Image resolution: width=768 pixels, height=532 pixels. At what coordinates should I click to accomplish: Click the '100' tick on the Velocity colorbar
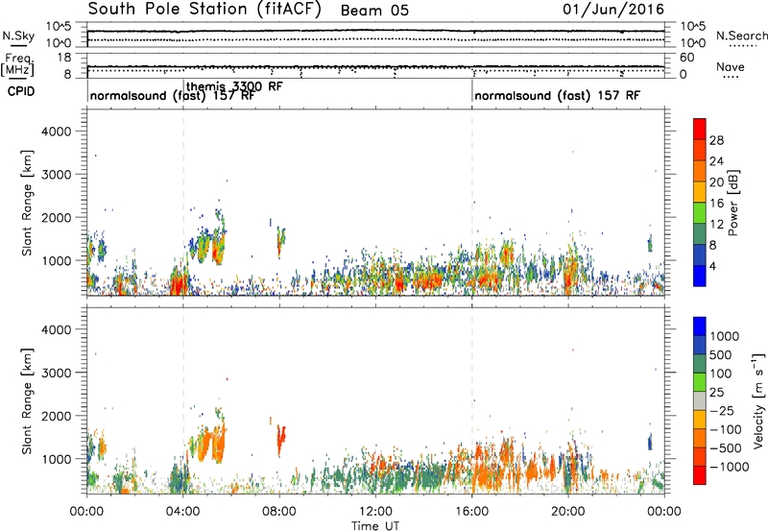pos(721,374)
